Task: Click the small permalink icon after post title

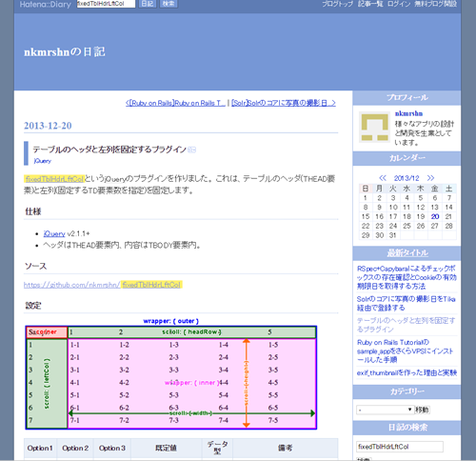Action: pos(191,150)
